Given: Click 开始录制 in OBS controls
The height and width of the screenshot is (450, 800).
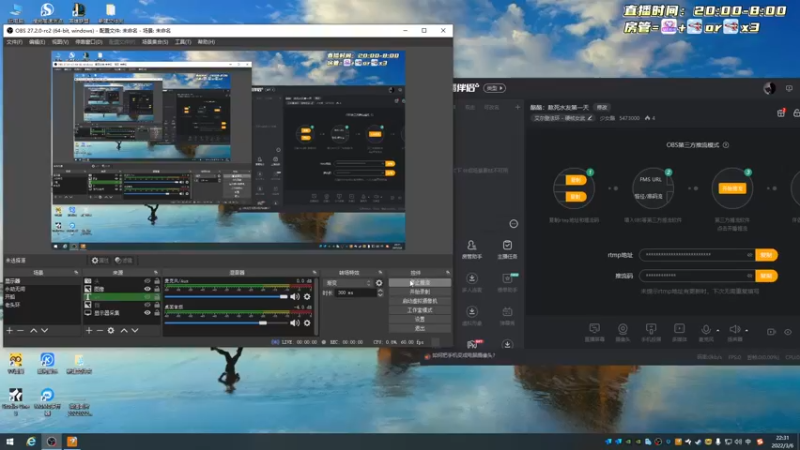Looking at the screenshot, I should [x=420, y=292].
